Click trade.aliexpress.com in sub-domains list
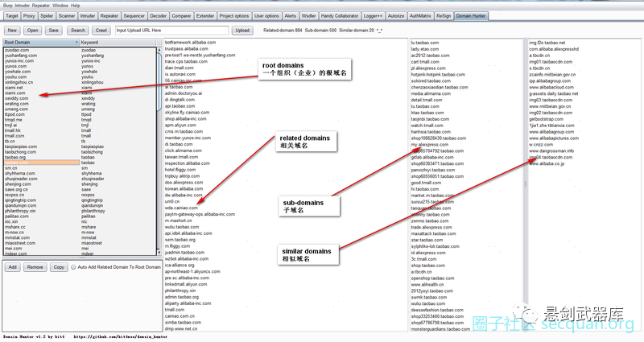 coord(431,227)
